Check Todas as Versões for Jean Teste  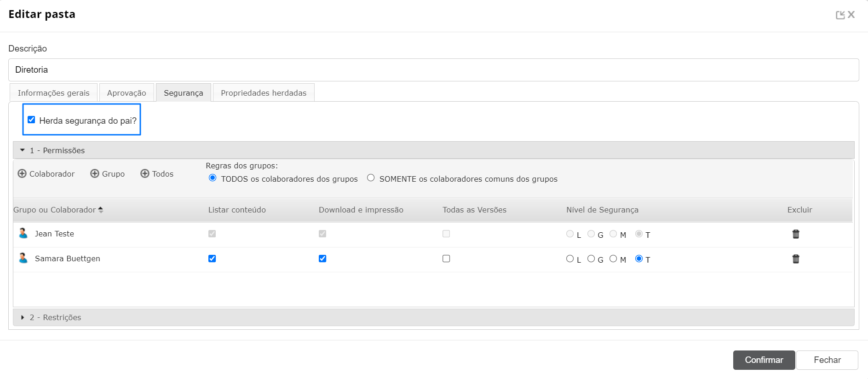(x=446, y=234)
